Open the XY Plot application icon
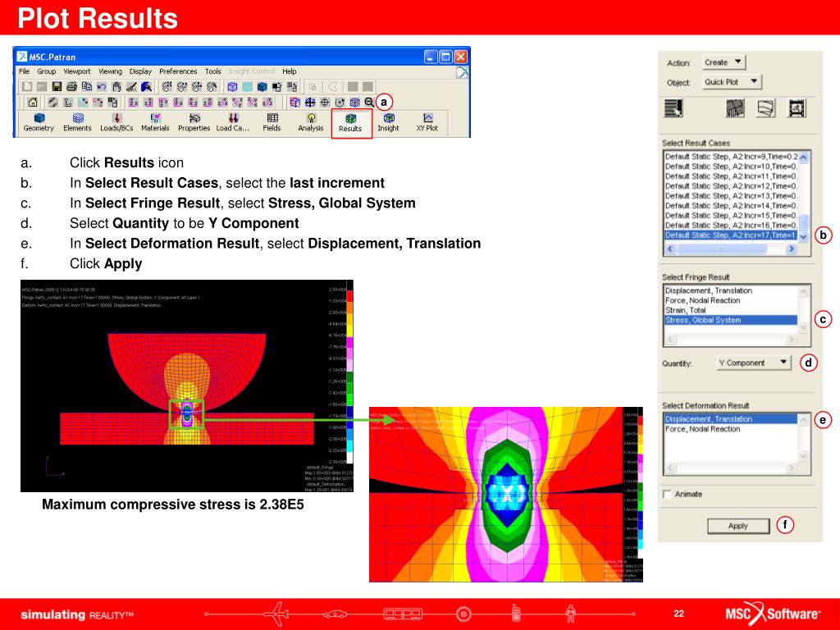 (x=427, y=123)
